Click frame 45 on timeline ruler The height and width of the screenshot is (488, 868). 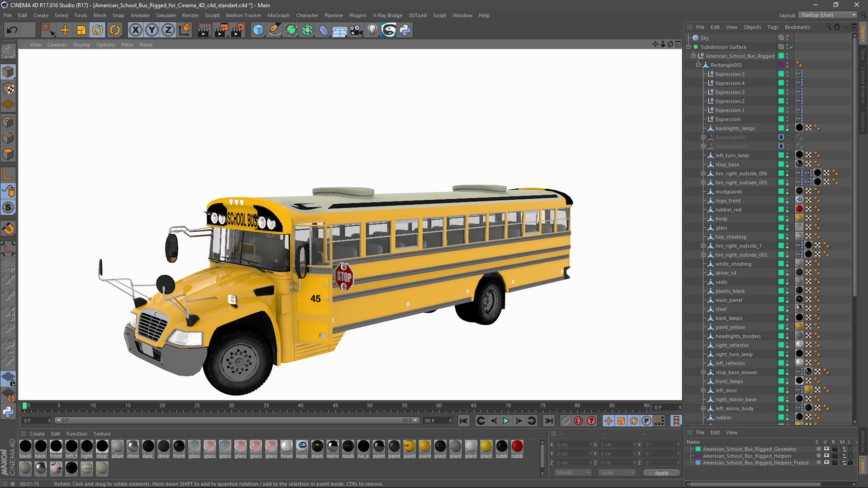coord(335,406)
